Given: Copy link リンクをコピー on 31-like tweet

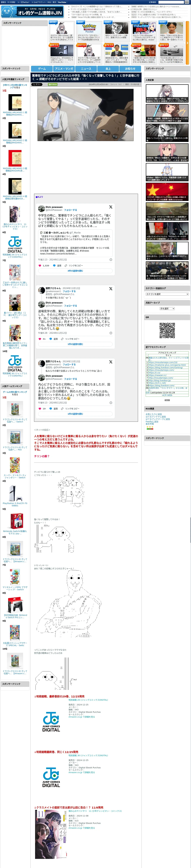Looking at the screenshot, I should point(70,339).
